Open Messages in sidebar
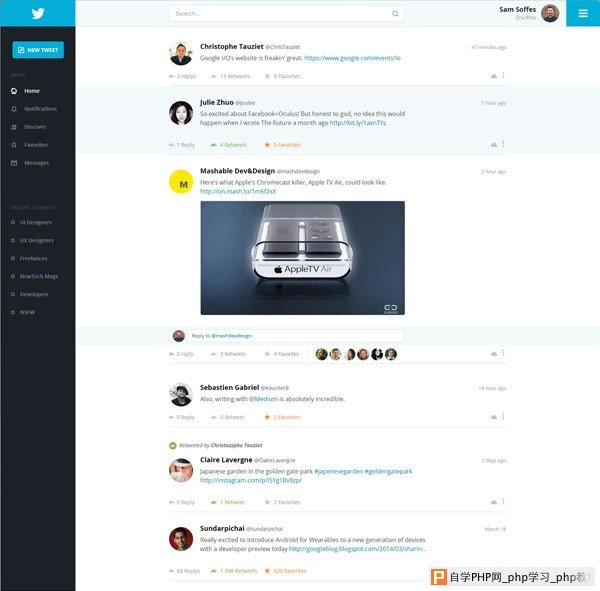The height and width of the screenshot is (591, 600). point(30,163)
